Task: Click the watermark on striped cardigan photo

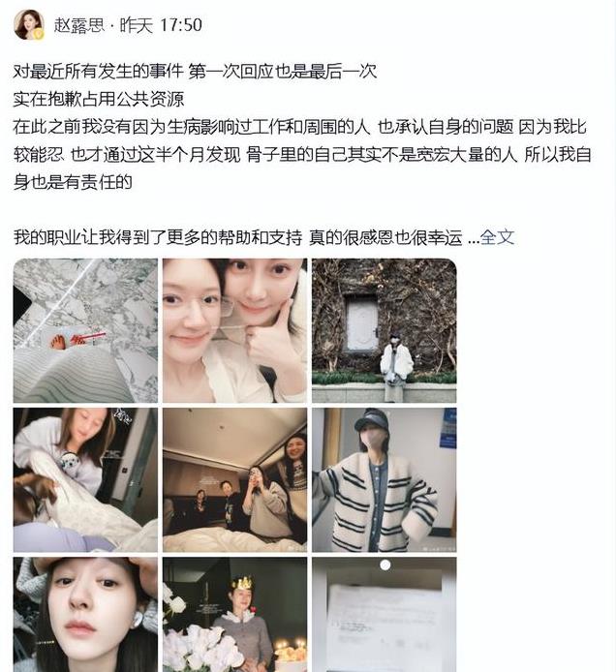Action: tap(440, 548)
